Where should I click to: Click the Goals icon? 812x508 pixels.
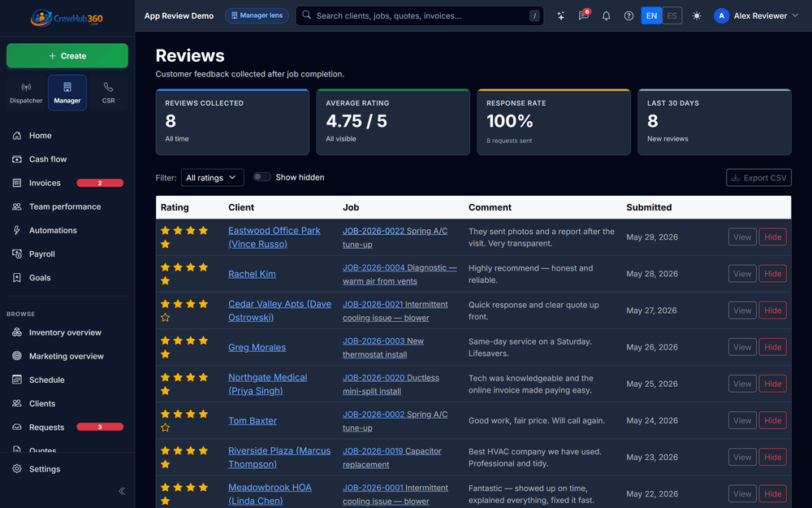pyautogui.click(x=17, y=278)
